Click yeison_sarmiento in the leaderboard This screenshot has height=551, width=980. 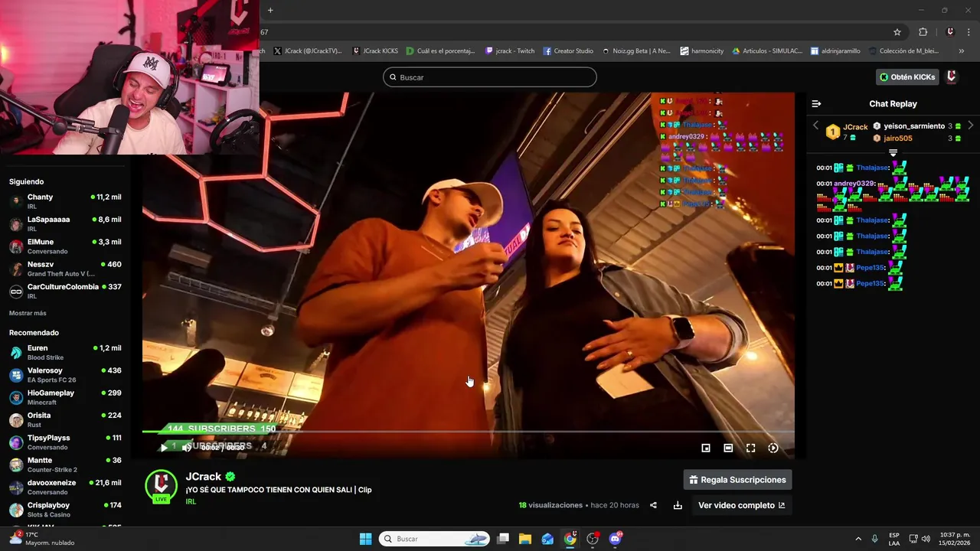tap(914, 126)
